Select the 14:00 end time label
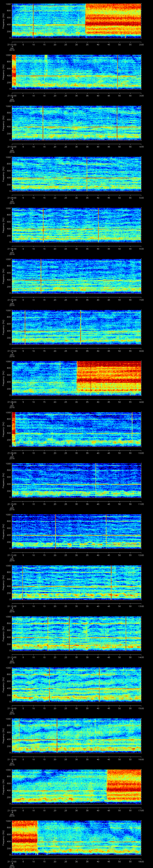The image size is (153, 868). [x=141, y=657]
